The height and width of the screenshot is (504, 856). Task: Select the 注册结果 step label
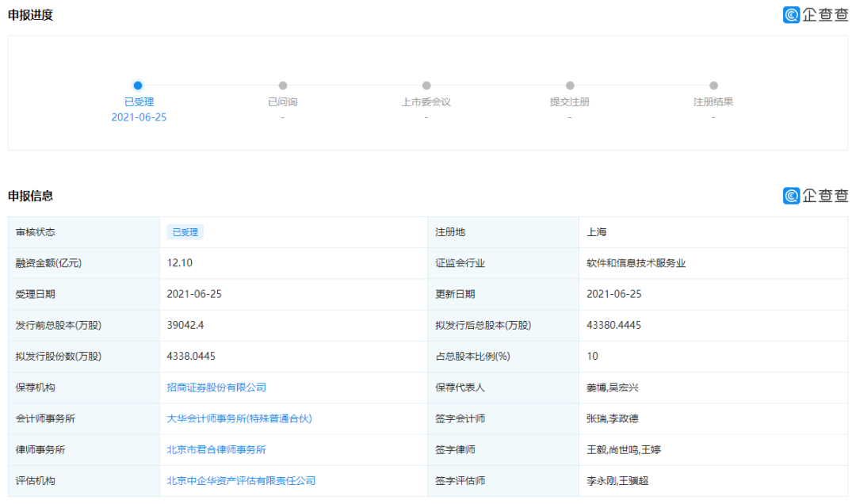pyautogui.click(x=713, y=101)
